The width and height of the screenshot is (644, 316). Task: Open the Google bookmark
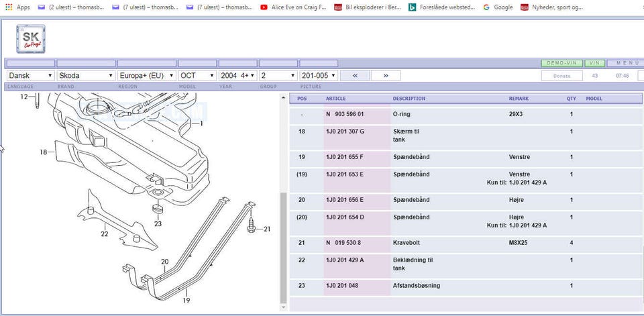[498, 7]
